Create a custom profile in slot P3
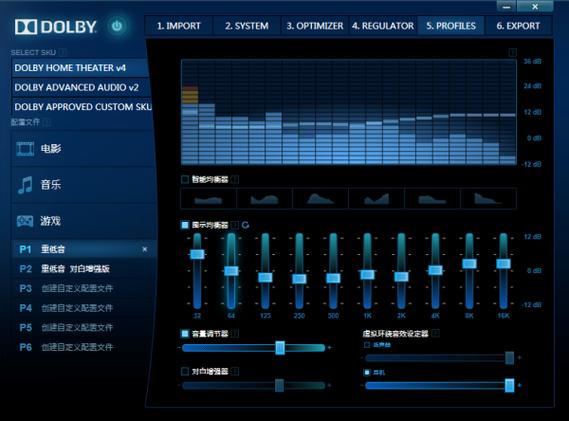This screenshot has width=569, height=421. (83, 289)
